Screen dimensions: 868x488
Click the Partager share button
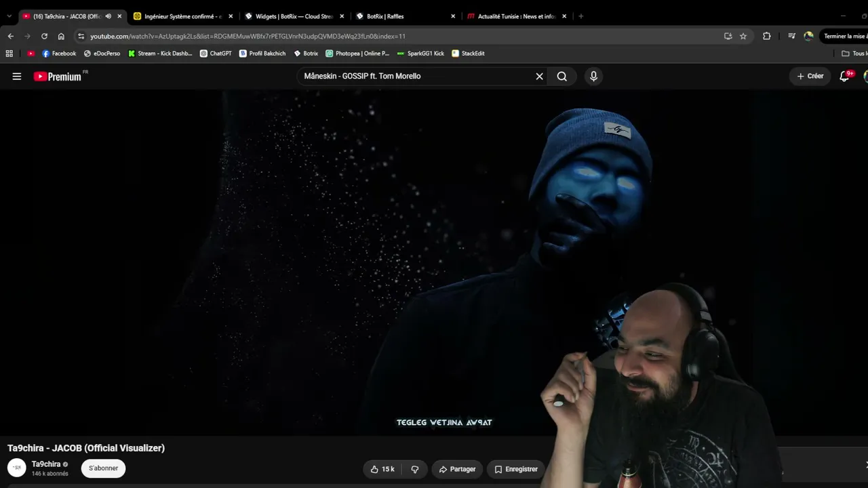coord(457,469)
